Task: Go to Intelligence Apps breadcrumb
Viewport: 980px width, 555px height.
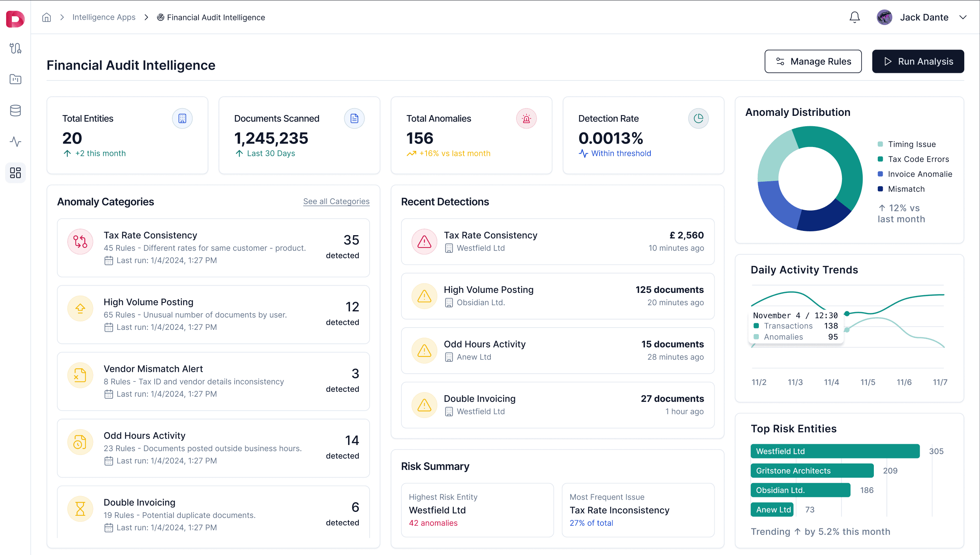Action: click(104, 17)
